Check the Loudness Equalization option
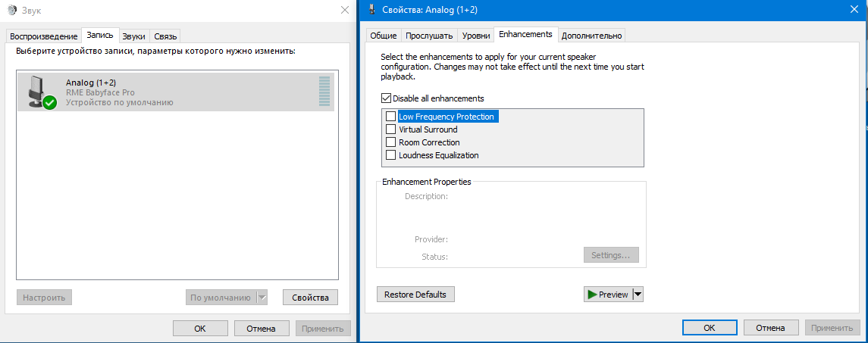 pyautogui.click(x=391, y=155)
